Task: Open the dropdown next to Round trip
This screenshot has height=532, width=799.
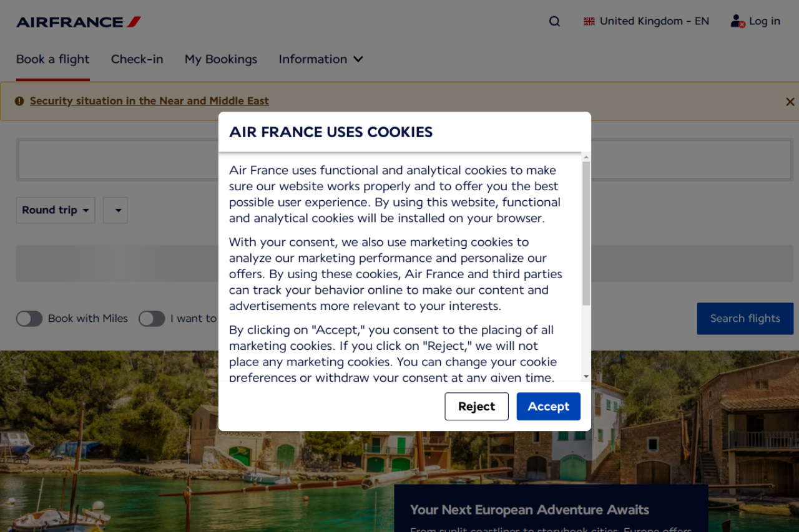Action: click(x=115, y=210)
